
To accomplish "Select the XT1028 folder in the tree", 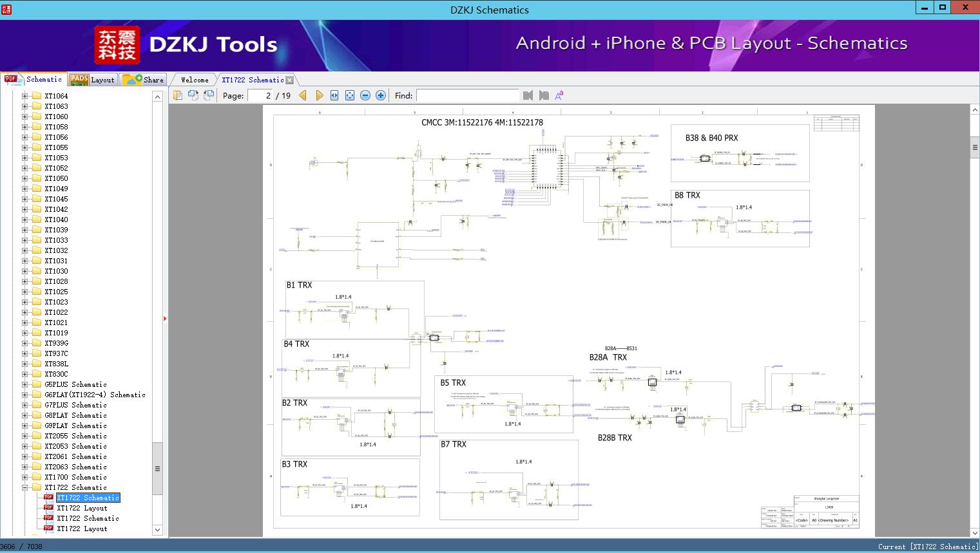I will [x=56, y=281].
